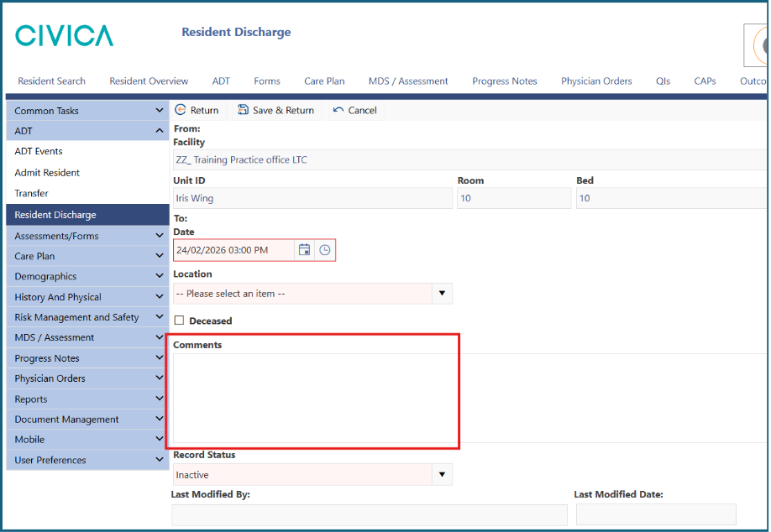This screenshot has width=771, height=532.
Task: Expand the Document Management section
Action: pos(87,419)
